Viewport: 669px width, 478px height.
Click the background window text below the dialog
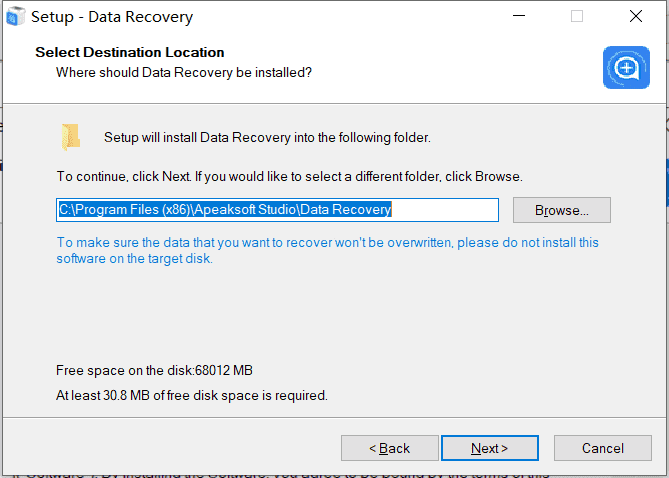point(282,474)
